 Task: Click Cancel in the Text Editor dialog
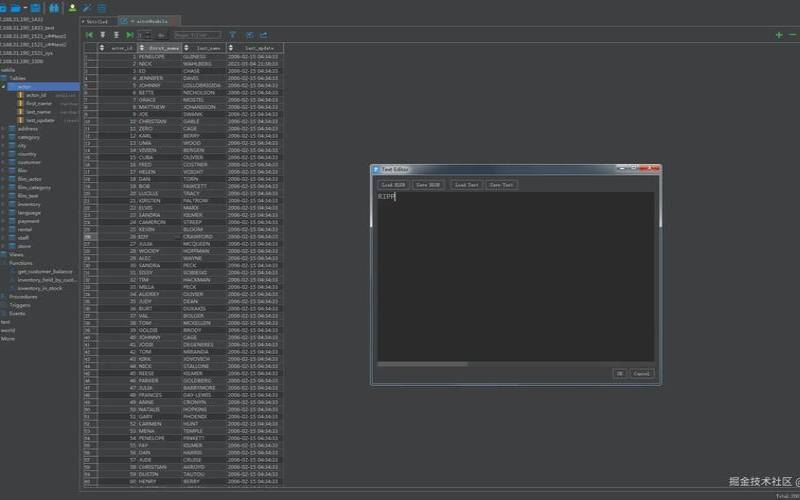641,373
